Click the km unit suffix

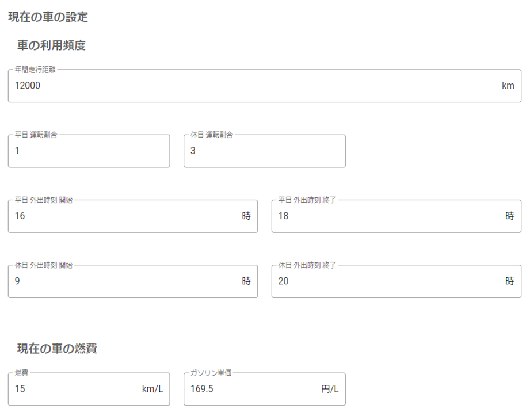pos(508,86)
